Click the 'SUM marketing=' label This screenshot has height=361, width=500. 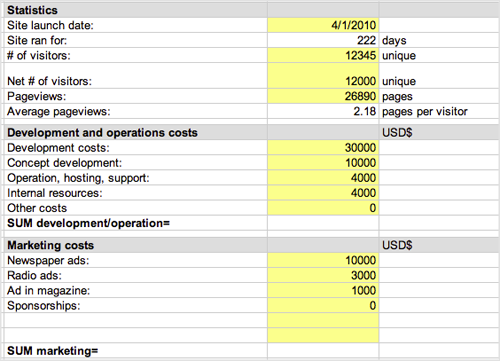(x=53, y=351)
